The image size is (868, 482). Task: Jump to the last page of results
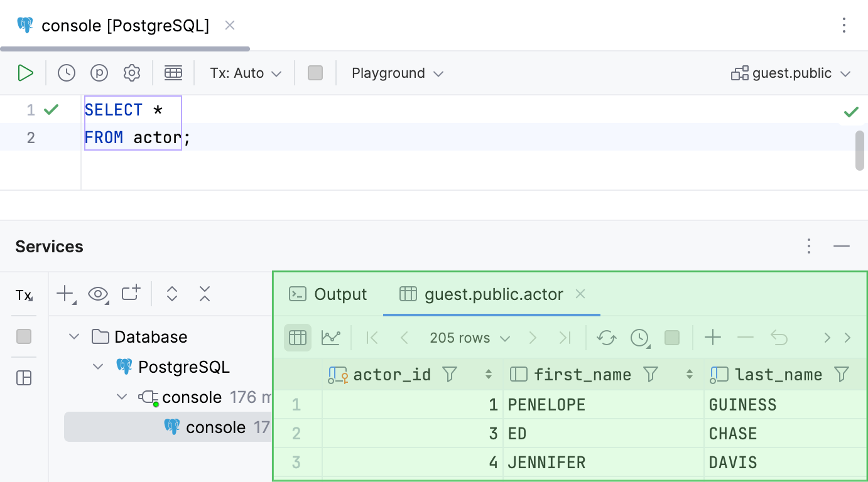tap(565, 338)
